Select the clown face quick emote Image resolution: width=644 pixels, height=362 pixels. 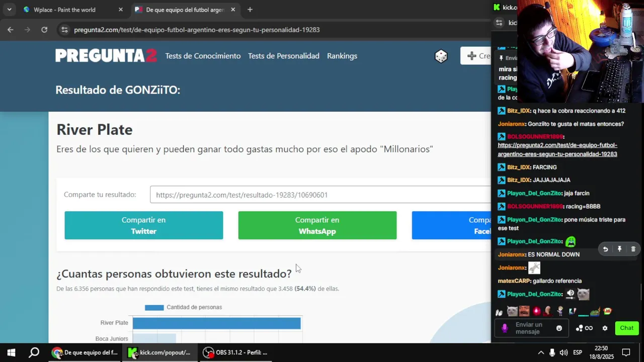(x=607, y=312)
